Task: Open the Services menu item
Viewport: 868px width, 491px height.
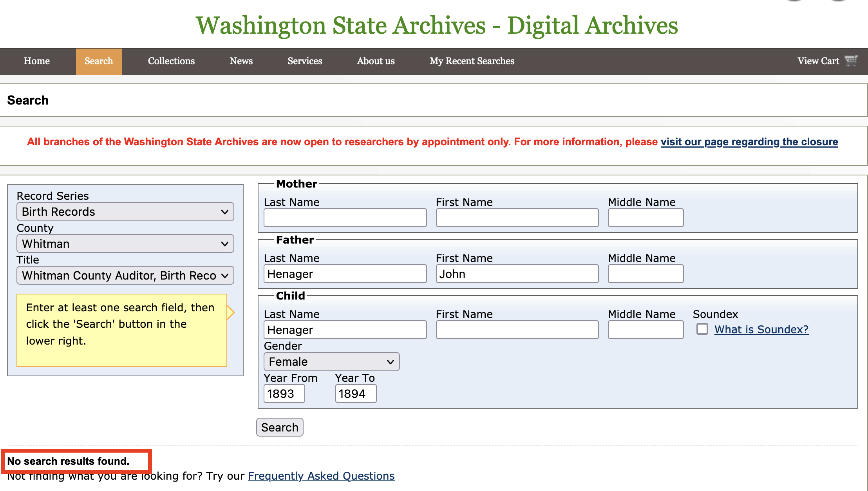Action: point(305,61)
